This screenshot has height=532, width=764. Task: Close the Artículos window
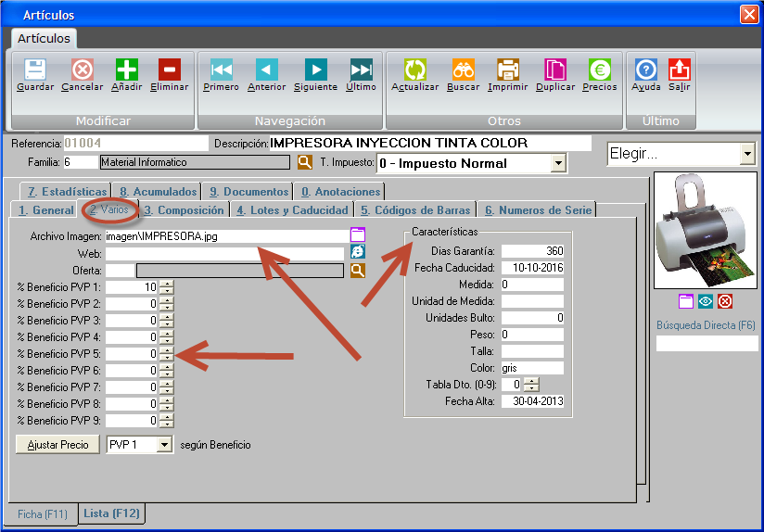tap(749, 14)
